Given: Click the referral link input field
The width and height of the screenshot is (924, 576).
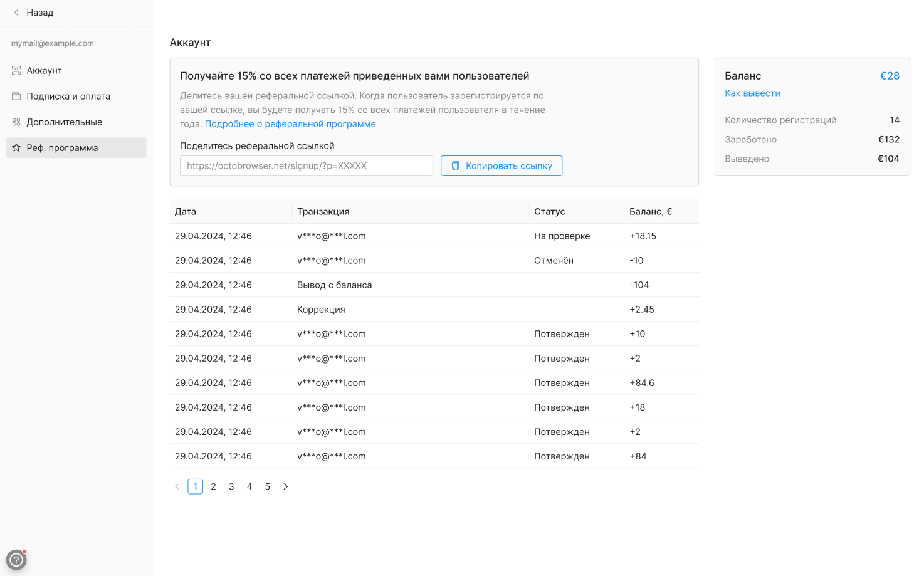Looking at the screenshot, I should coord(307,166).
